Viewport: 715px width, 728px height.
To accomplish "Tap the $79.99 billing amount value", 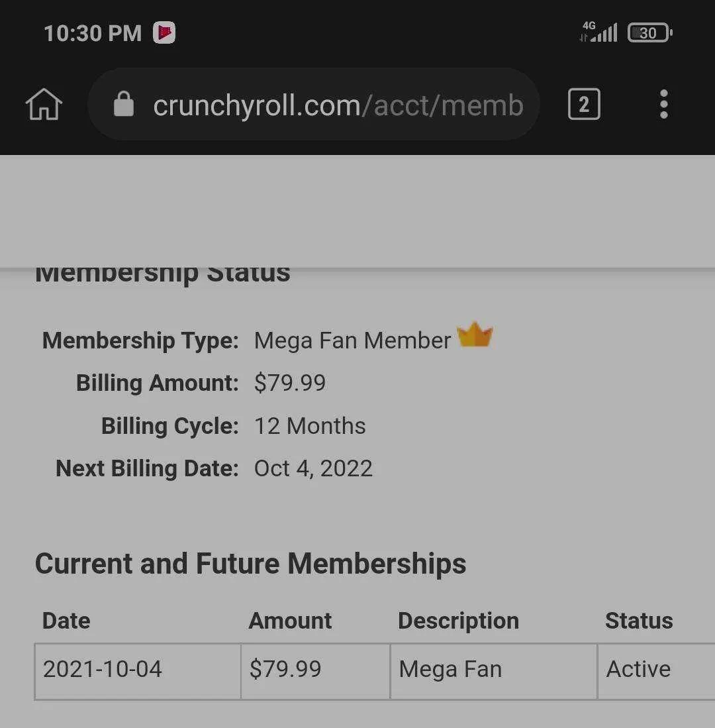I will (x=290, y=383).
